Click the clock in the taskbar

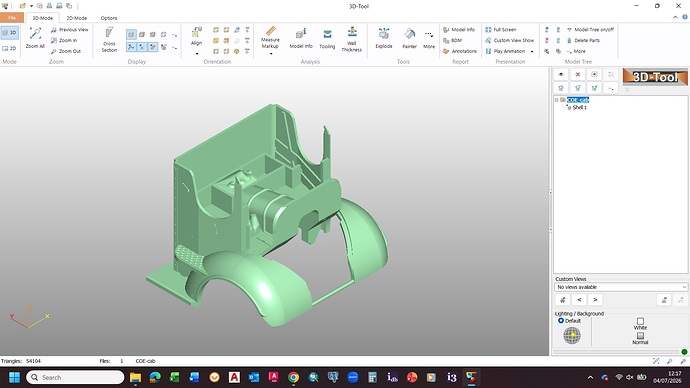pyautogui.click(x=668, y=377)
